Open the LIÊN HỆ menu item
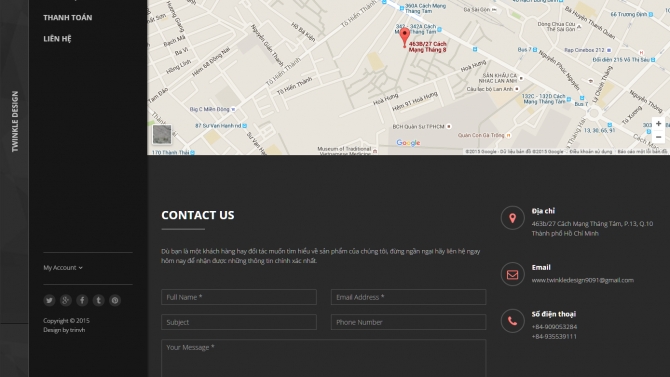Screen dimensions: 670x377 click(x=57, y=39)
